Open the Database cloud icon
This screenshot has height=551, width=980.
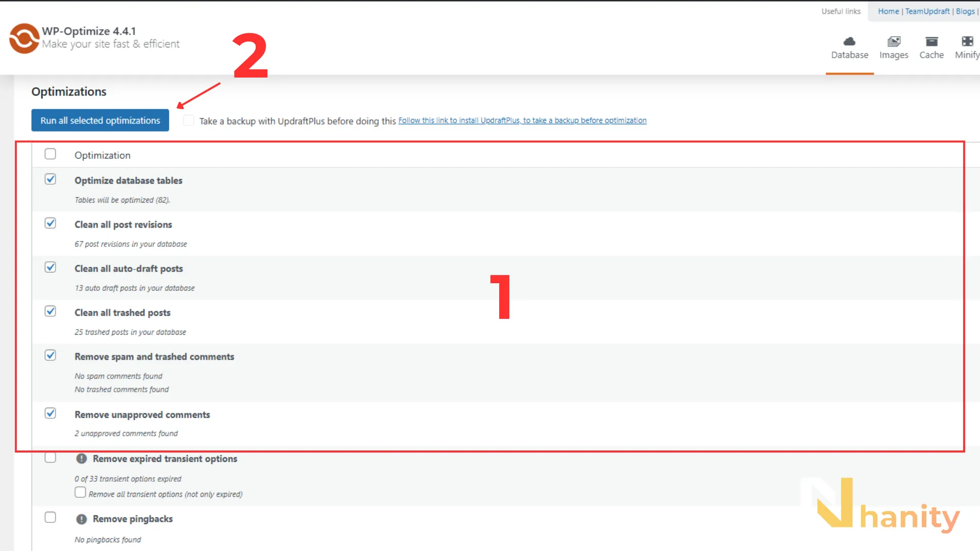point(849,41)
